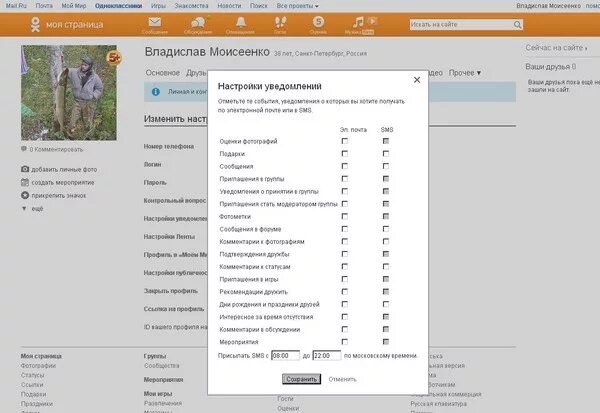600x413 pixels.
Task: Open Закрыть профиль setting
Action: [x=171, y=291]
